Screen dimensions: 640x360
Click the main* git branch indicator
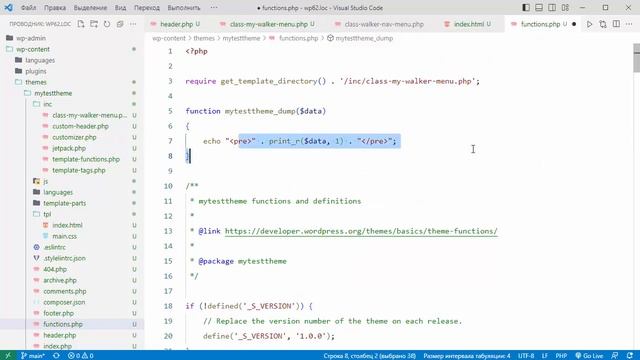click(33, 356)
